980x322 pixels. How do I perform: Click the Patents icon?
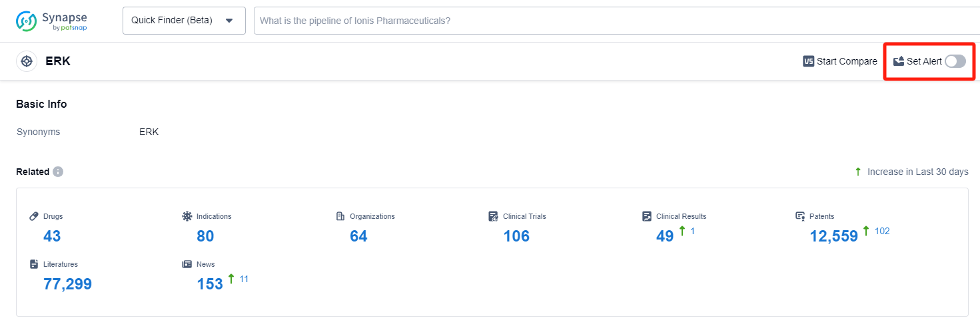800,216
